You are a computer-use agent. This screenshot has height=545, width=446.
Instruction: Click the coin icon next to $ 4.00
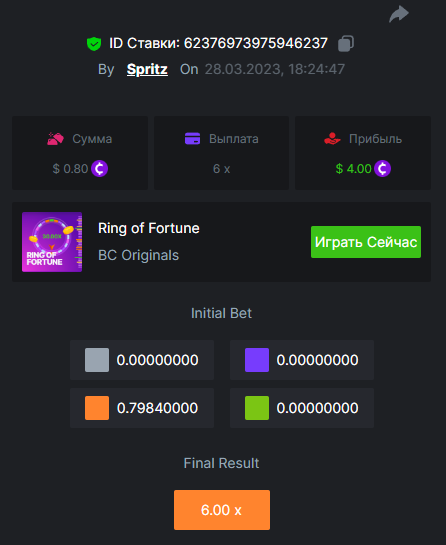(382, 169)
